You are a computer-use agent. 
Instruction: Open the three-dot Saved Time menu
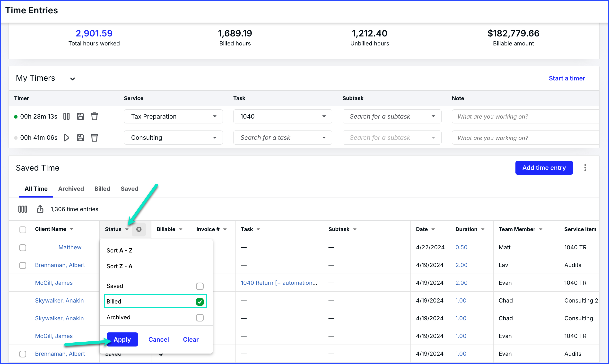(585, 168)
